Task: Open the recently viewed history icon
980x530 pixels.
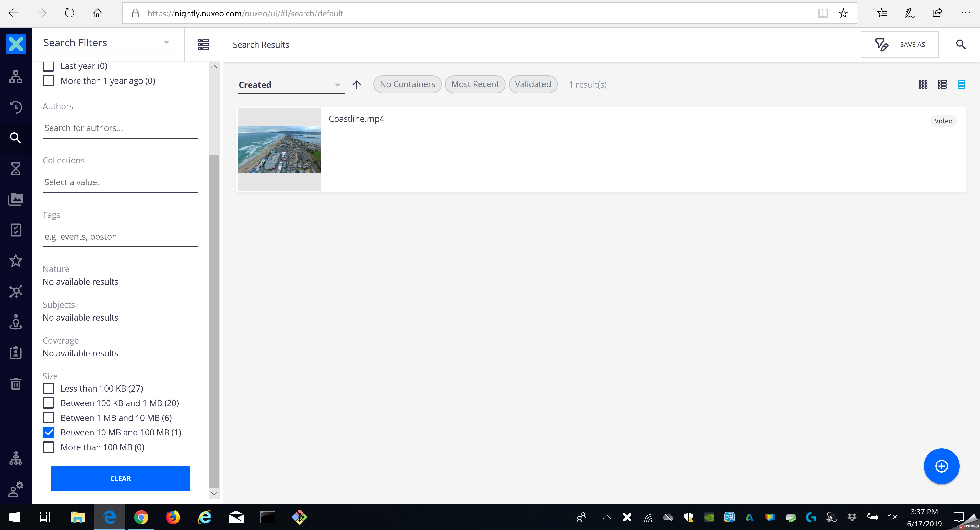Action: [16, 107]
